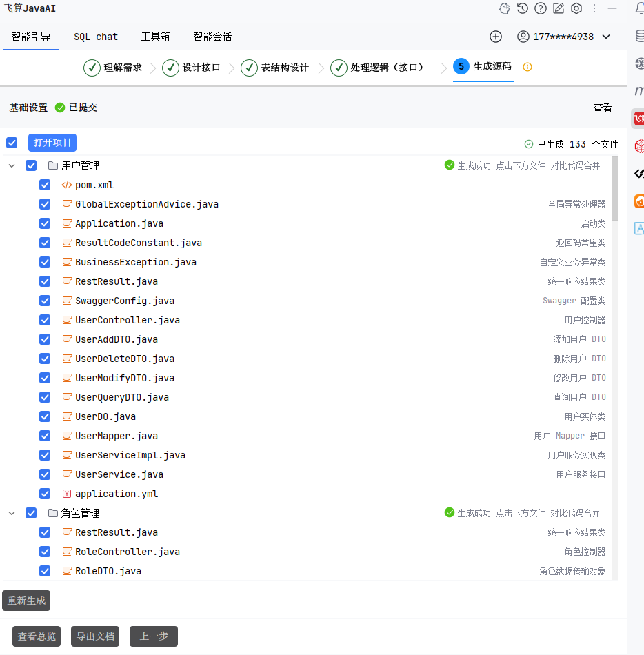Click the 角色管理 folder icon
The height and width of the screenshot is (655, 644).
tap(53, 513)
